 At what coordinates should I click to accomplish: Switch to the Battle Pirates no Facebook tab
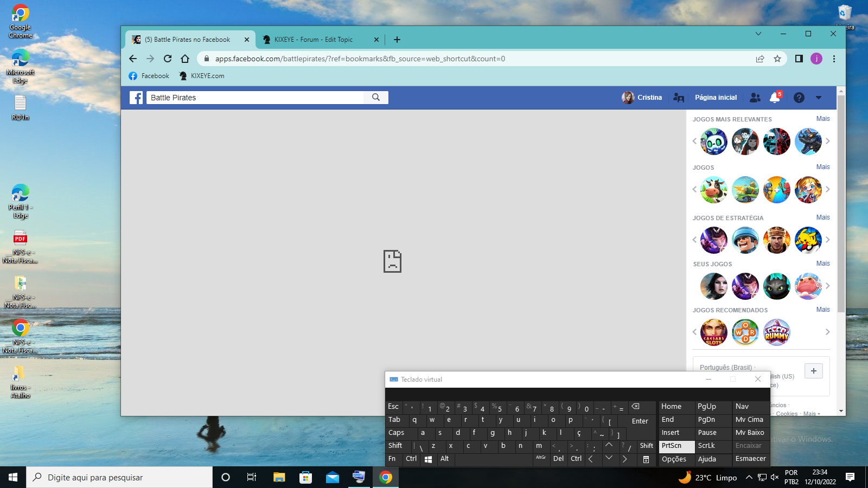[x=190, y=40]
